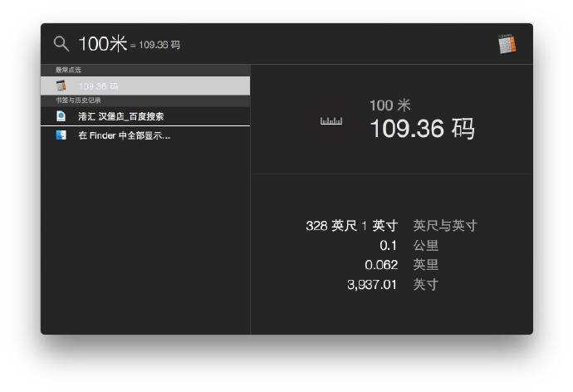Select the highlighted 109.36 码 result row

point(145,86)
